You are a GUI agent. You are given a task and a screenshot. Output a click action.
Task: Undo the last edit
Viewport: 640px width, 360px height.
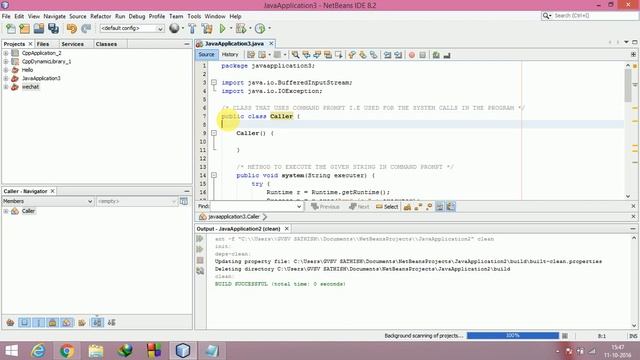[72, 28]
